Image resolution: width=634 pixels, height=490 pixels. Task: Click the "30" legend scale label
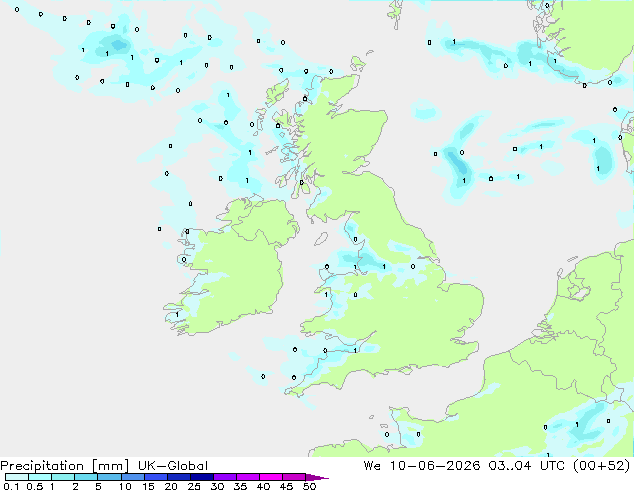coord(217,486)
